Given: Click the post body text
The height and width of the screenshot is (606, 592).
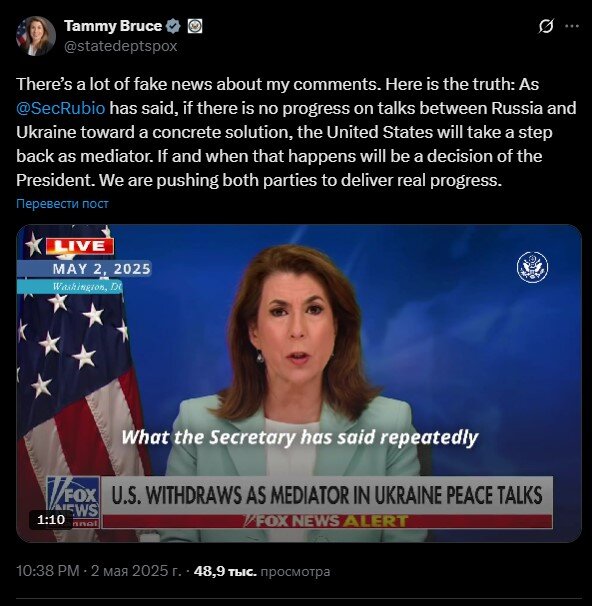Looking at the screenshot, I should 296,132.
